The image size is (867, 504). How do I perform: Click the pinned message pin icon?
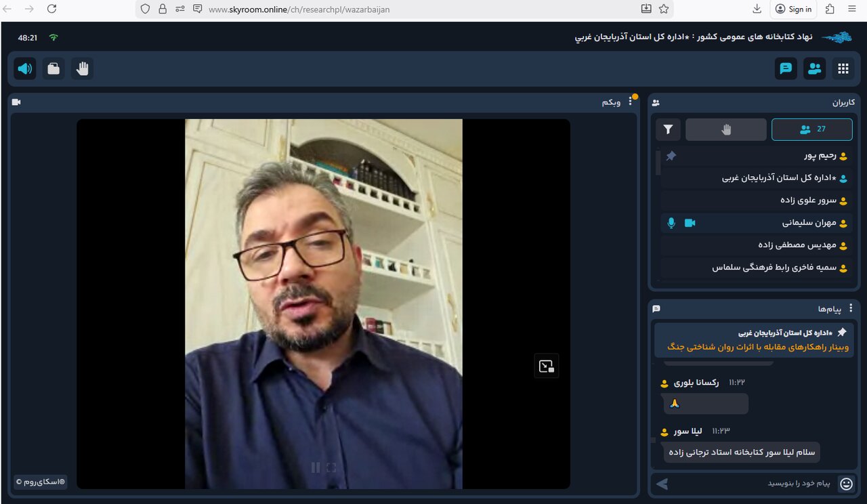(842, 333)
